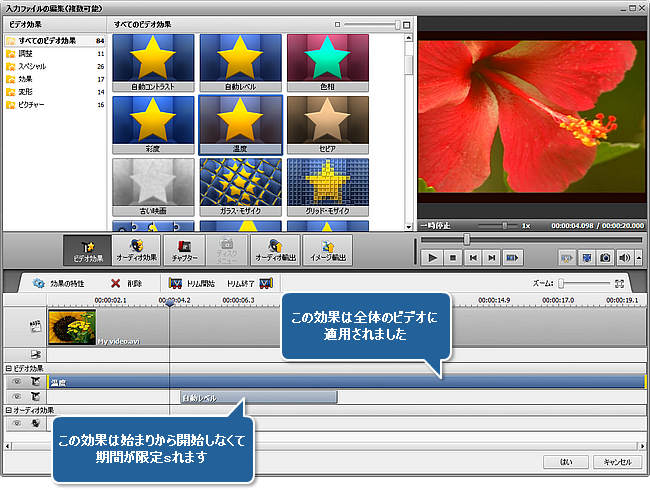
Task: Click the fit-to-window zoom icon
Action: 620,284
